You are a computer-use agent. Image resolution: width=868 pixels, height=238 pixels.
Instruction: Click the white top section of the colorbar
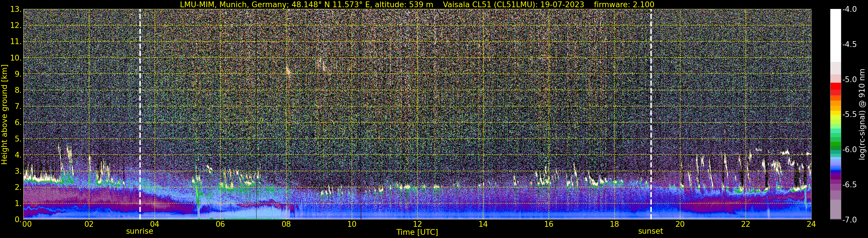[835, 35]
